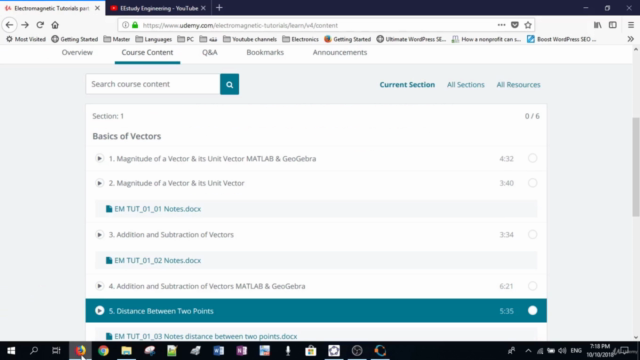Image resolution: width=640 pixels, height=360 pixels.
Task: Show hidden system tray icons
Action: tap(528, 351)
